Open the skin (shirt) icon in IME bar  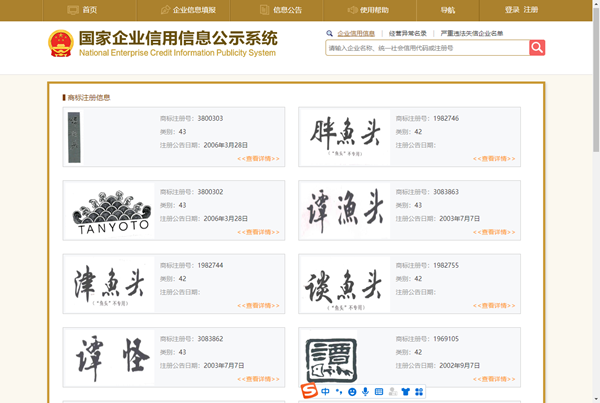pos(406,391)
